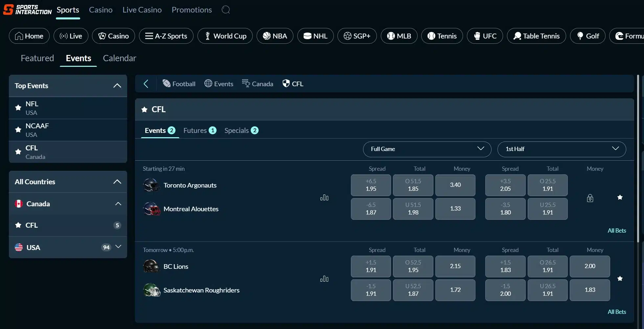The width and height of the screenshot is (644, 329).
Task: Bet Over 52.5 total at 1.95
Action: [x=413, y=266]
